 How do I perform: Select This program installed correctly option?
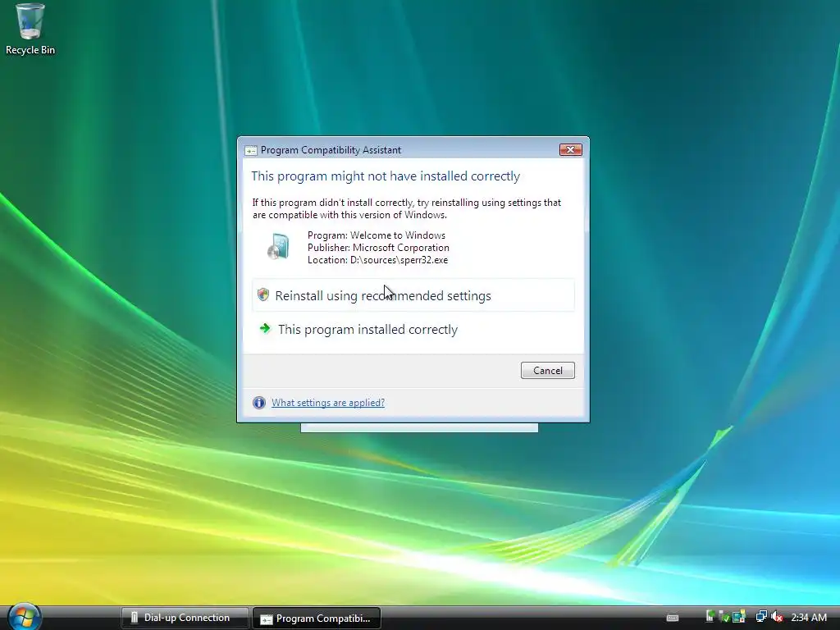413,329
